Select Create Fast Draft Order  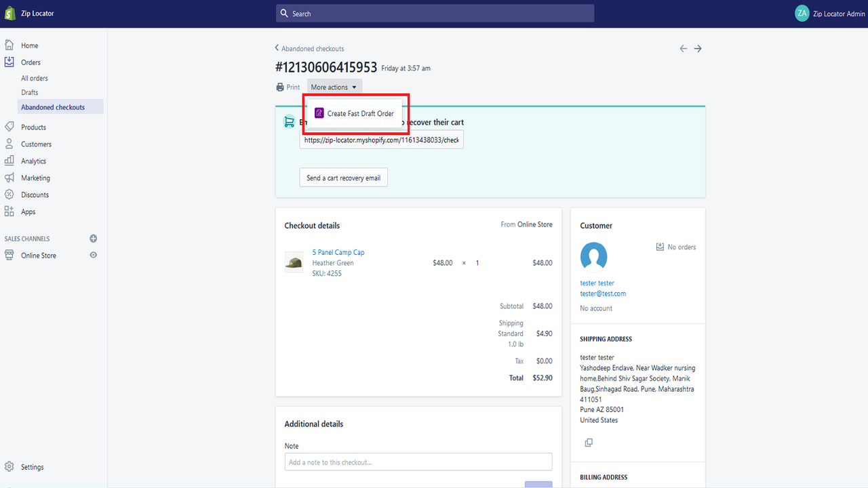(355, 114)
